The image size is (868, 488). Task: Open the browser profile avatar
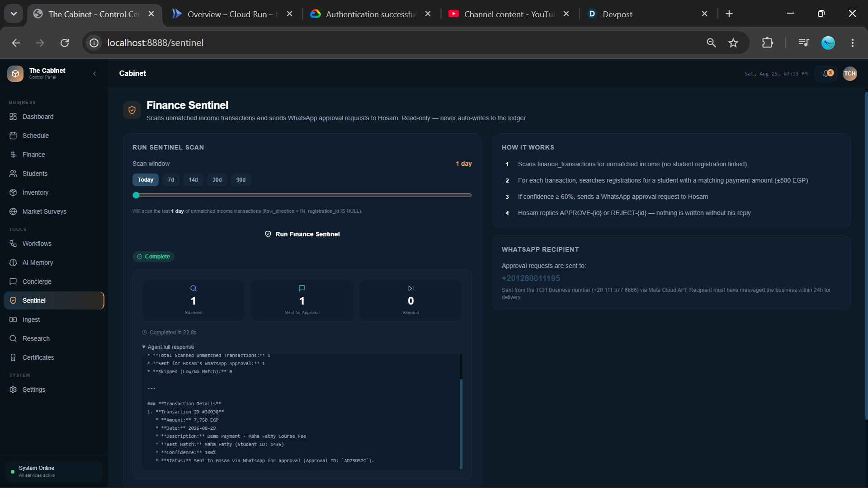(828, 43)
